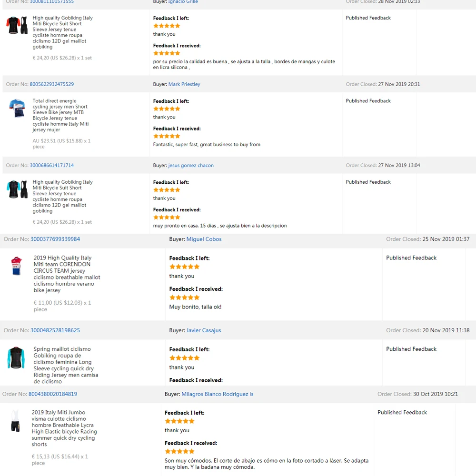Viewport: 476px width, 476px height.
Task: Click the Total Direct Energie jersey thumbnail
Action: (17, 109)
